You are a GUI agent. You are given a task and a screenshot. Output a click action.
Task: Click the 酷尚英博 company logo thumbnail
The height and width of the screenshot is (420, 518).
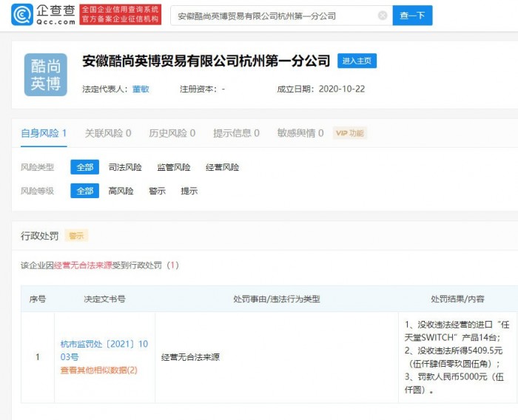[45, 75]
